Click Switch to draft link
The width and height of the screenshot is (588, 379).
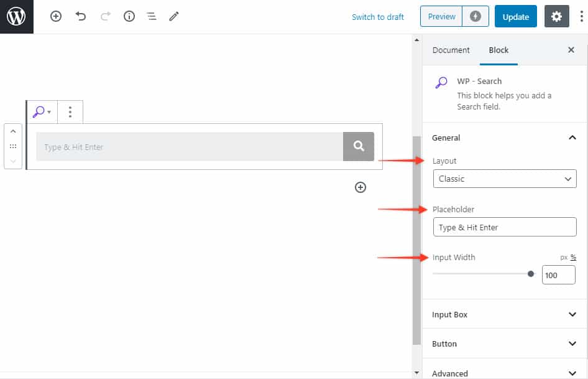coord(378,17)
